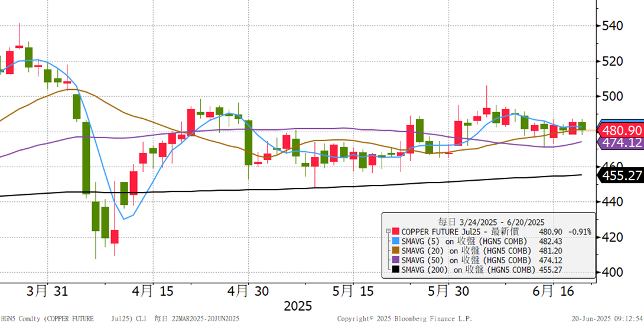
Task: Click the '481.20' value in the legend
Action: click(x=551, y=251)
